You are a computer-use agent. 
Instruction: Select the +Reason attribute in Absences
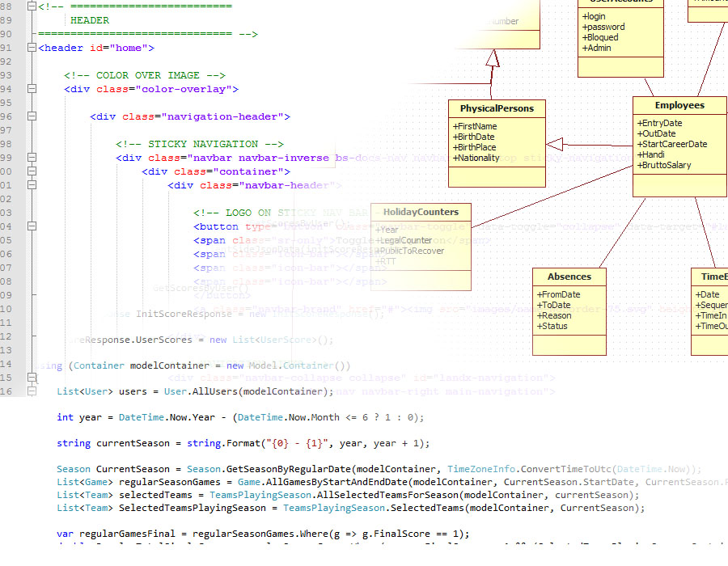(554, 315)
